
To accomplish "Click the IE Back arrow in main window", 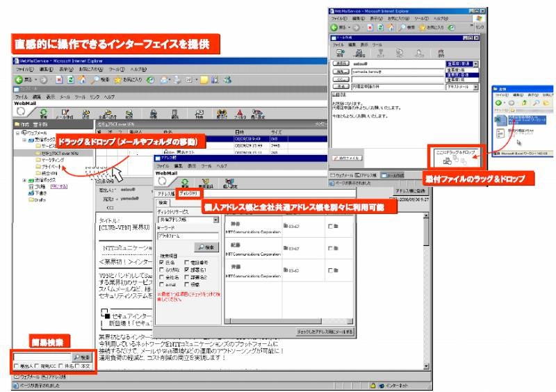I will [19, 80].
